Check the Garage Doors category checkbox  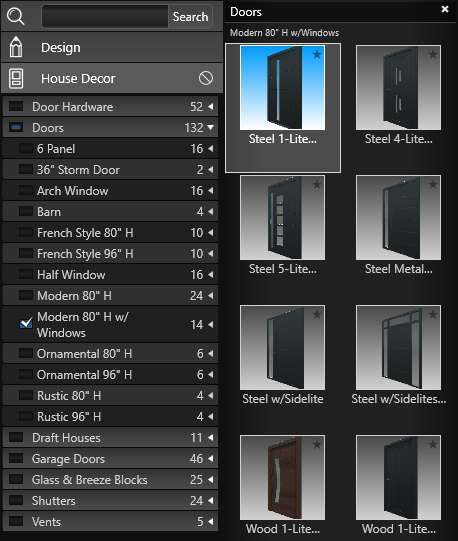click(x=16, y=458)
